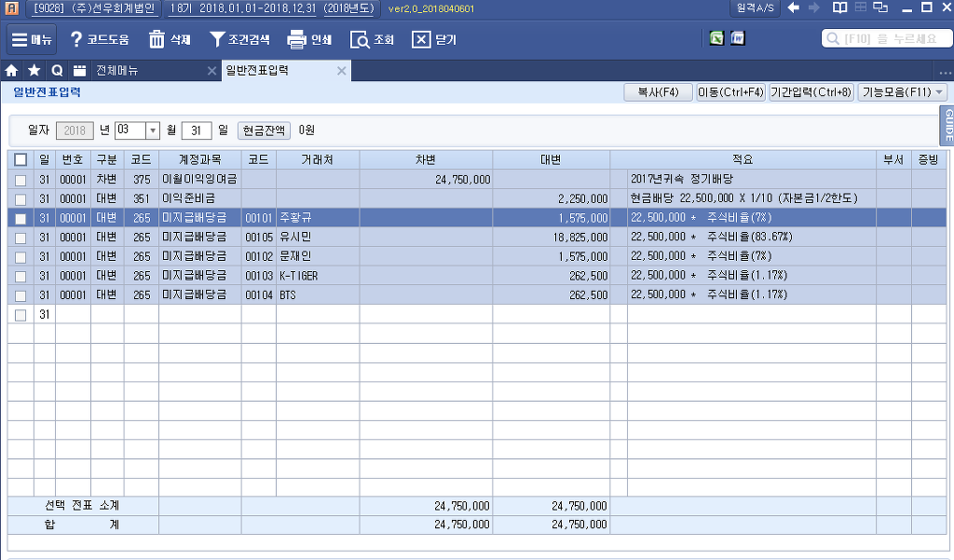Click the 조회 magnifier icon
Screen dimensions: 954x560
coord(360,40)
